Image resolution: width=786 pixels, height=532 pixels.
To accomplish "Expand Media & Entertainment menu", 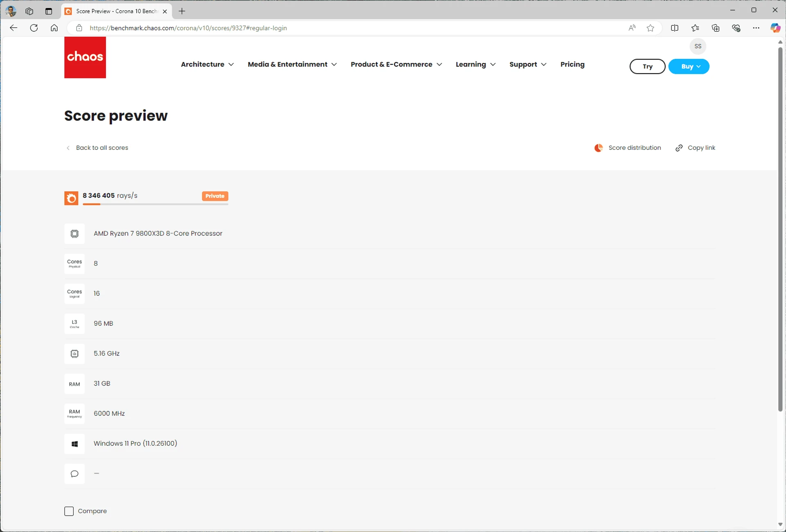I will coord(292,64).
